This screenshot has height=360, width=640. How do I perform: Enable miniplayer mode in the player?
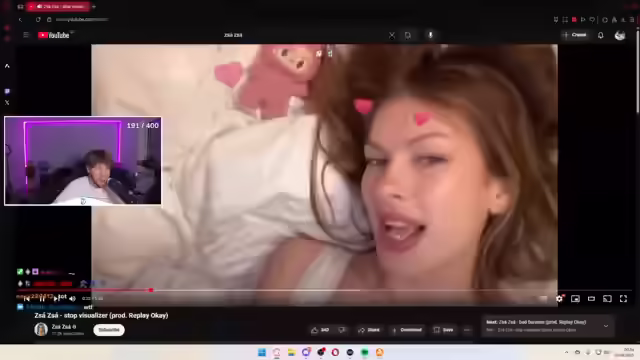[575, 299]
